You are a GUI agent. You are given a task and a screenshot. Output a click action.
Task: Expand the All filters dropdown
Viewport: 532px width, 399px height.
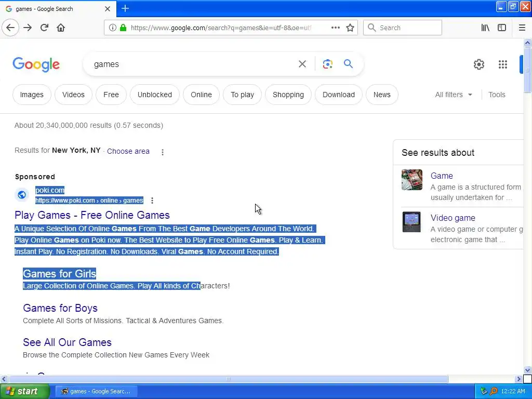pyautogui.click(x=454, y=95)
